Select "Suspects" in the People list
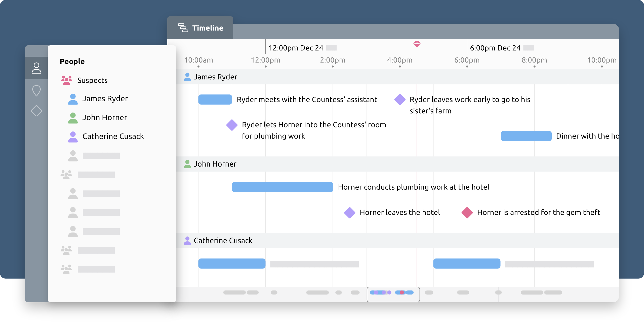This screenshot has width=644, height=325. [93, 80]
